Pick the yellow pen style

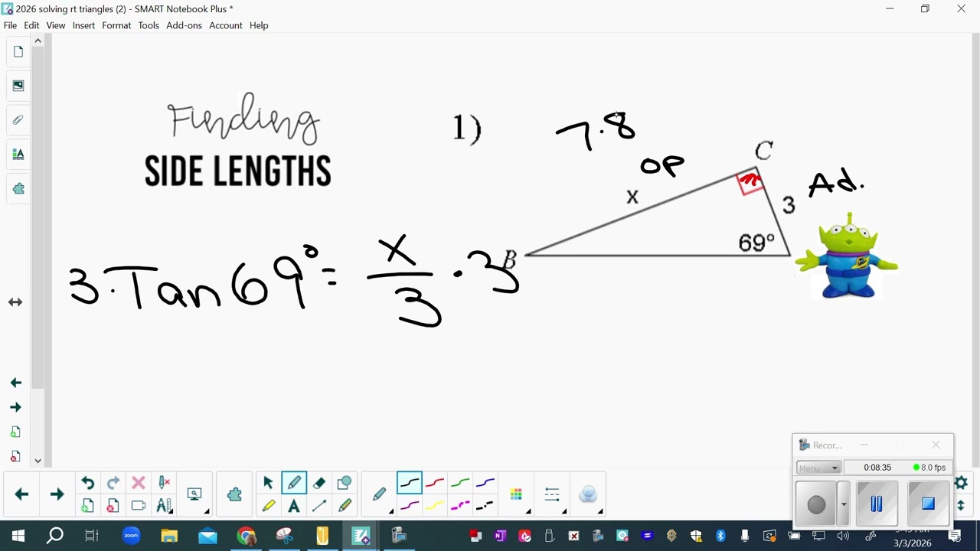(x=435, y=506)
